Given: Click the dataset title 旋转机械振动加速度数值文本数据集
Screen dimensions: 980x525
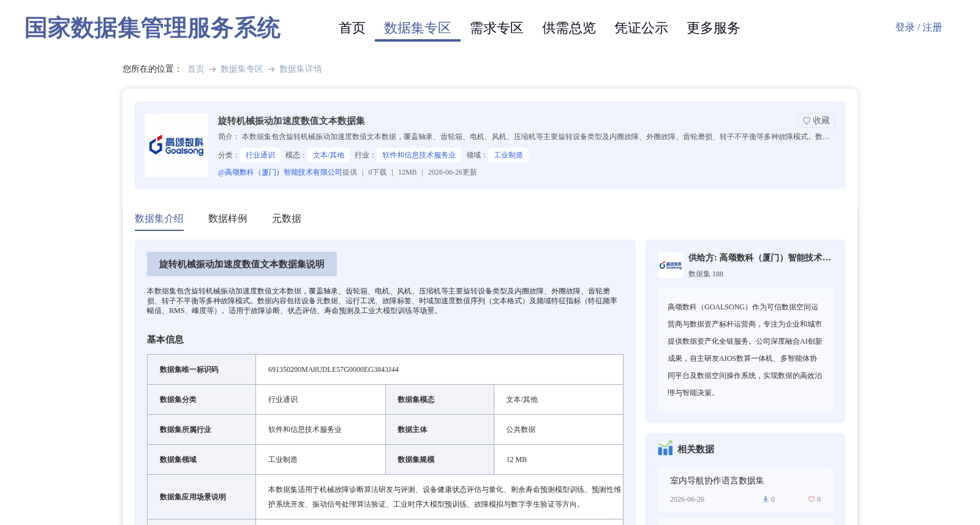Looking at the screenshot, I should (292, 121).
